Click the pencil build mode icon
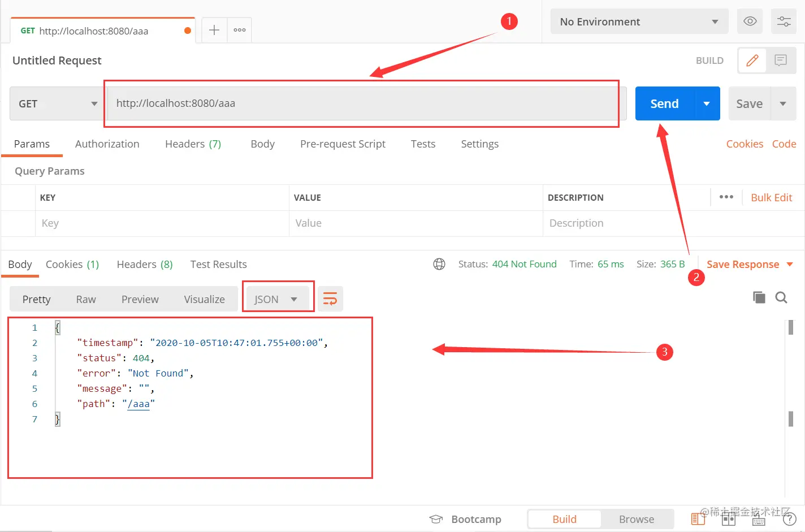The width and height of the screenshot is (805, 532). pos(752,60)
